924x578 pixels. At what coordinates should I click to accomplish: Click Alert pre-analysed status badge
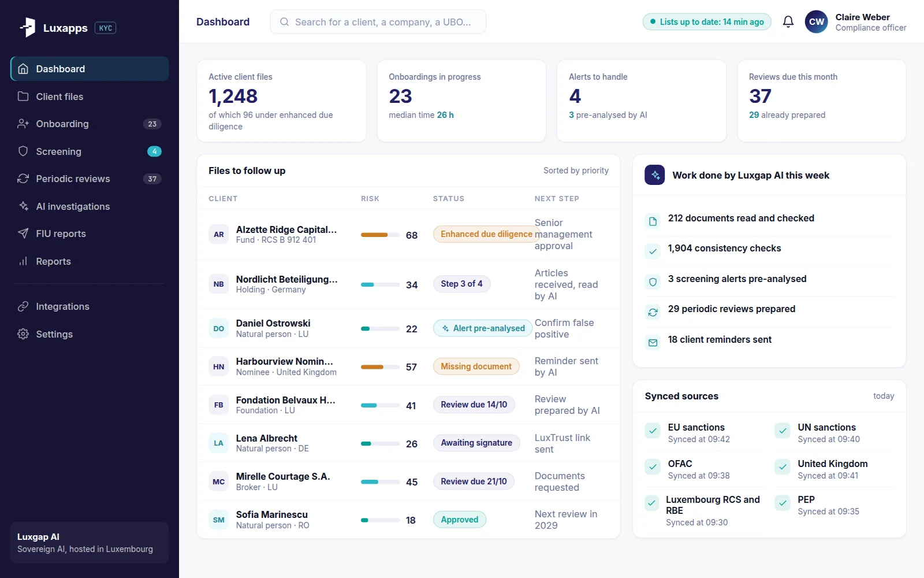(483, 328)
